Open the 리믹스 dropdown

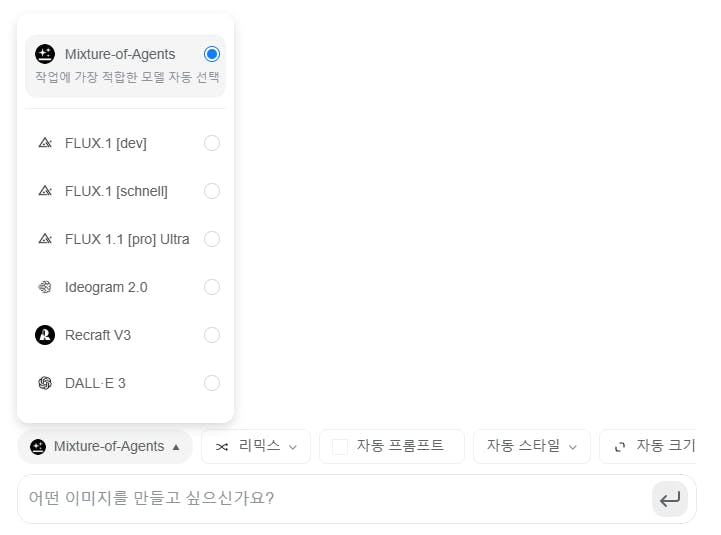[x=256, y=447]
